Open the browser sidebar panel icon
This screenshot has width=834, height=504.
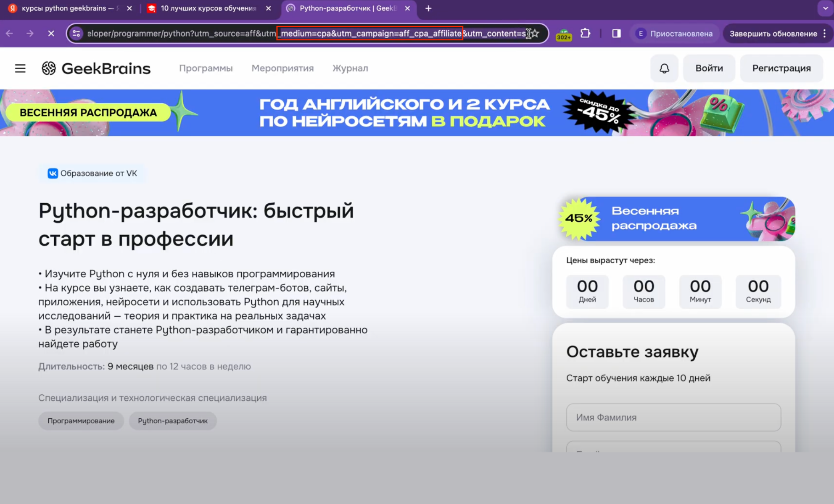pos(615,34)
